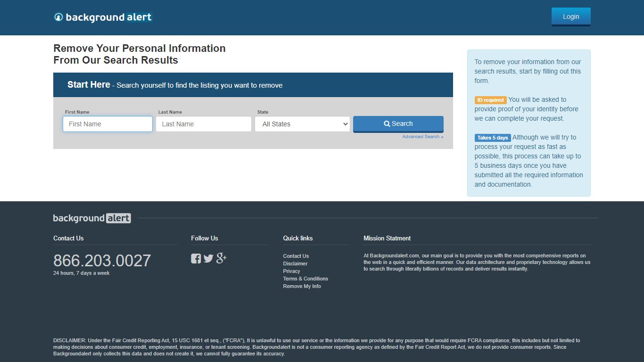
Task: Open the Contact Us quick link
Action: click(x=296, y=256)
